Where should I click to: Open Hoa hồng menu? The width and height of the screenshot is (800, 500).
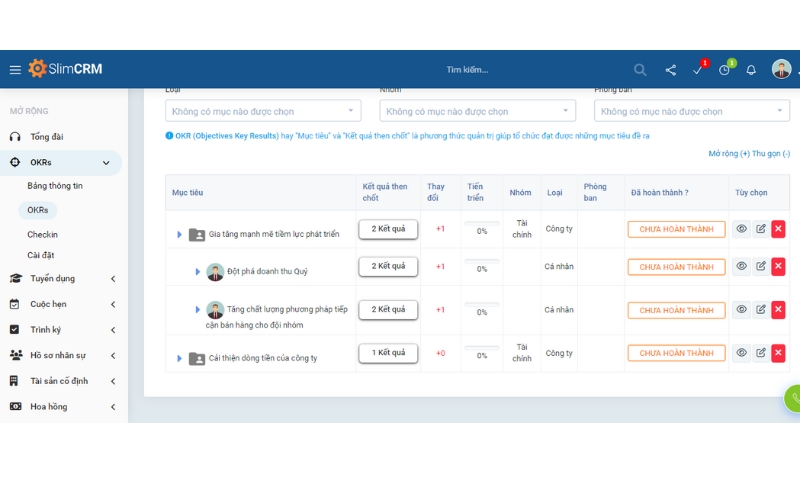click(x=48, y=407)
